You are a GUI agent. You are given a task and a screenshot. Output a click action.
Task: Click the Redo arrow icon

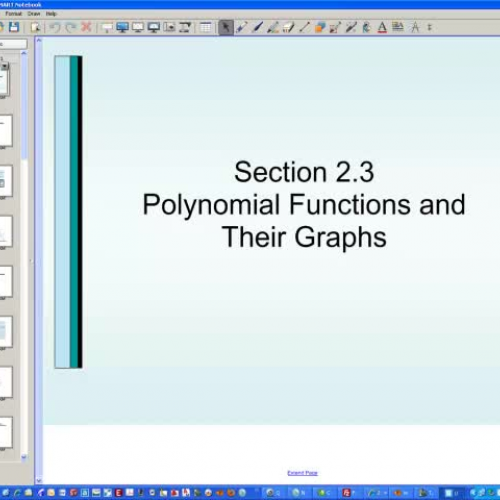70,27
